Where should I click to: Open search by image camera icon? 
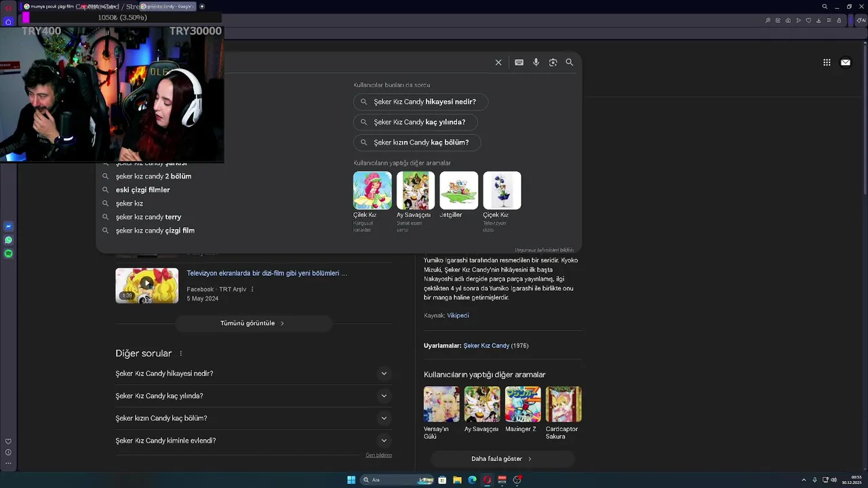tap(553, 62)
